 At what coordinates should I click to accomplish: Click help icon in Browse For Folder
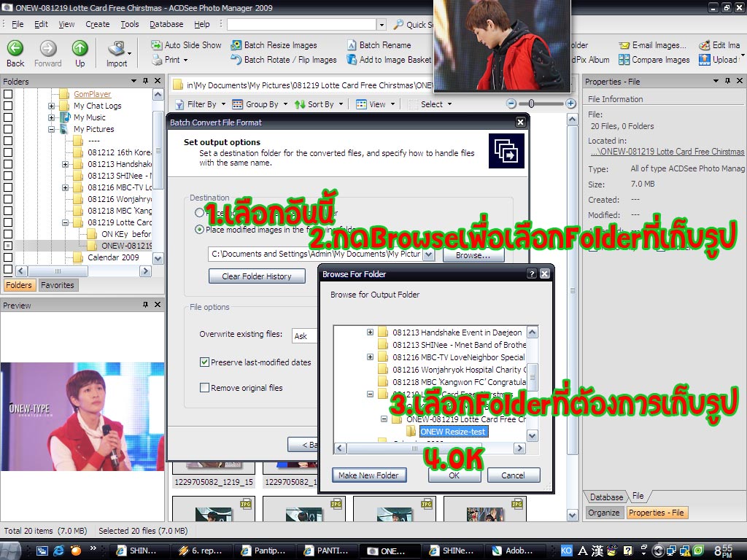pos(532,274)
